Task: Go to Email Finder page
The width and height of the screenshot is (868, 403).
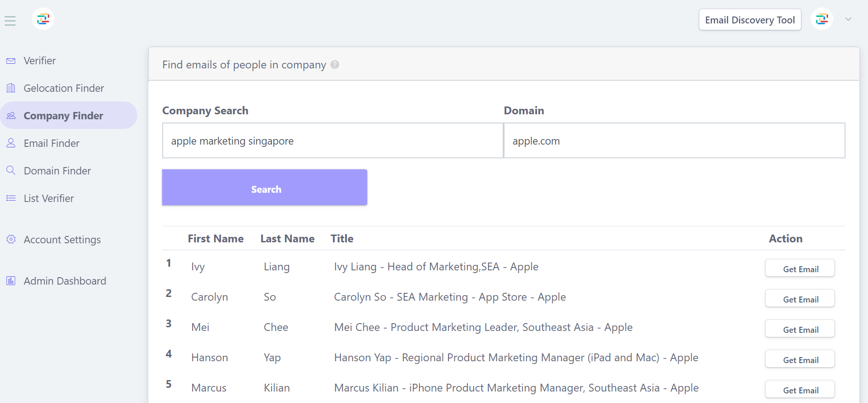Action: [51, 143]
